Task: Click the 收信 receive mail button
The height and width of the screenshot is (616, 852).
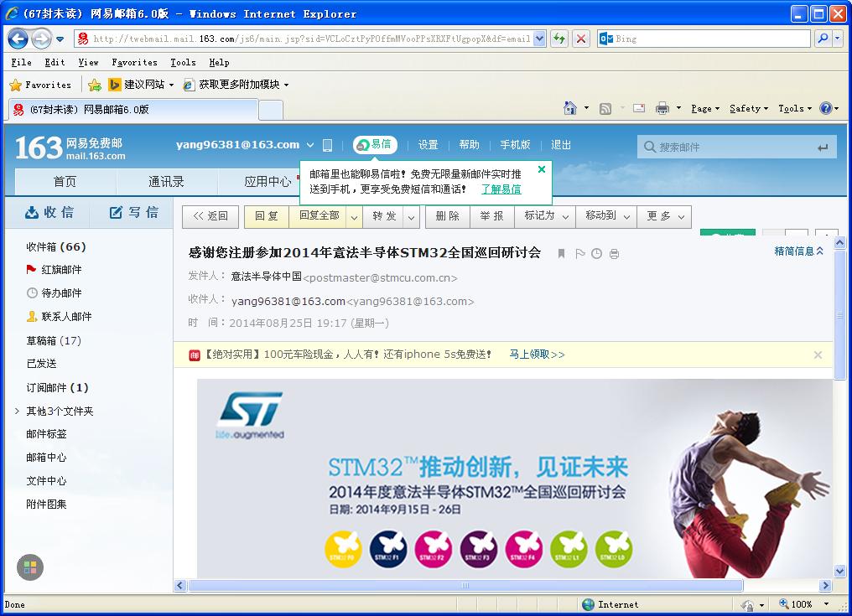Action: click(49, 212)
